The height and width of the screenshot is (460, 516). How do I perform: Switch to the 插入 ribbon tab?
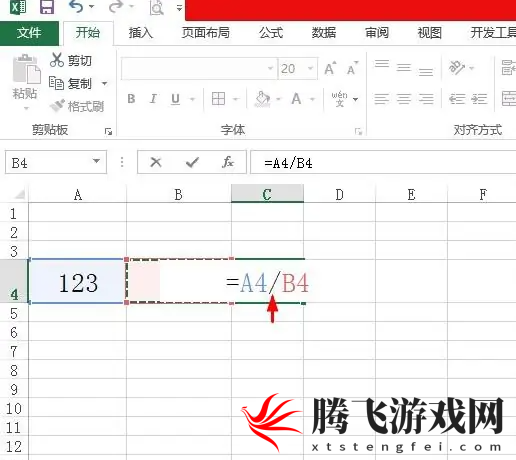pyautogui.click(x=141, y=33)
